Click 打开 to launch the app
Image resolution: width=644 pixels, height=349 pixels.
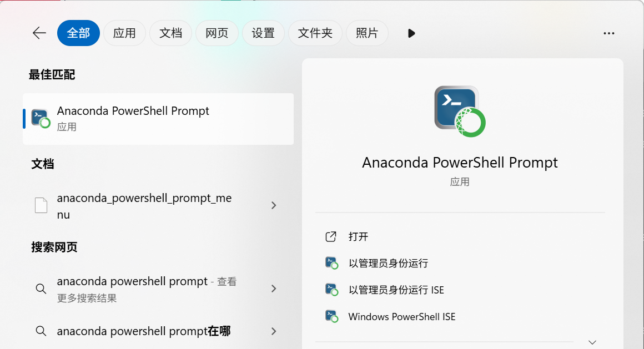(x=358, y=237)
